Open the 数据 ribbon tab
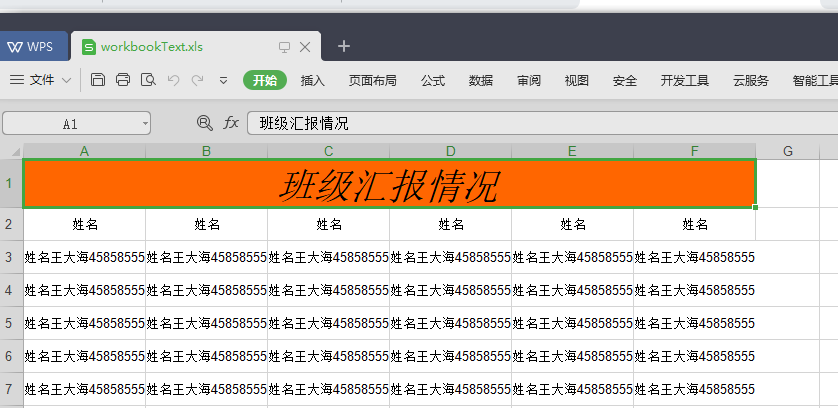This screenshot has height=408, width=838. click(480, 81)
